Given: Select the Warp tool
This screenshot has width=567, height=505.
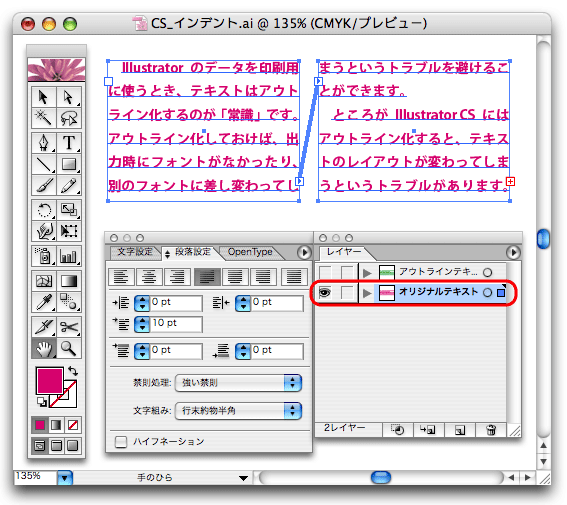Looking at the screenshot, I should point(44,231).
